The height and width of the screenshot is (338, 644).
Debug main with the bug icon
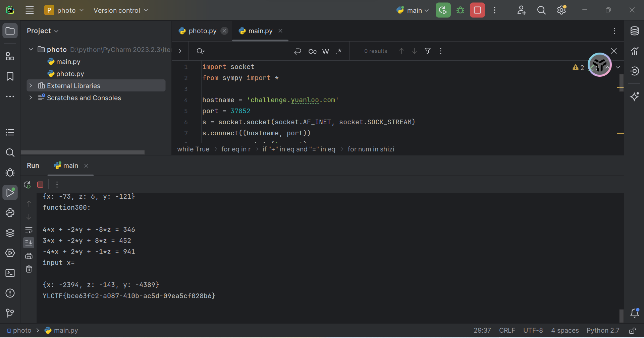[x=460, y=10]
